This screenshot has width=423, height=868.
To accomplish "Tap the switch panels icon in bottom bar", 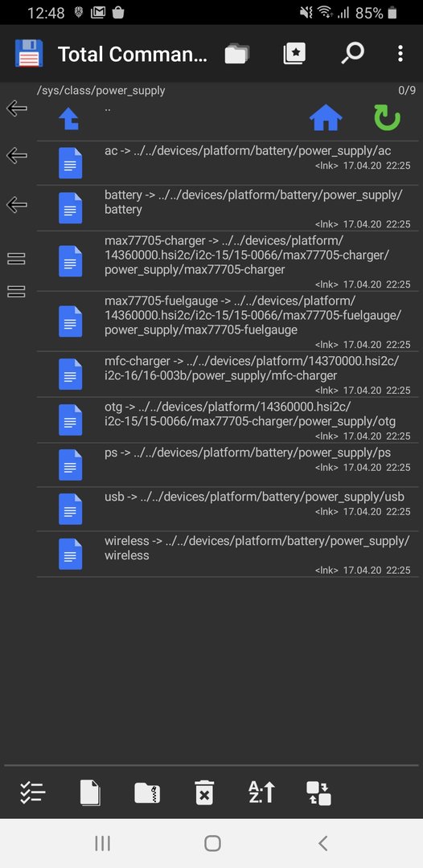I will [x=318, y=792].
